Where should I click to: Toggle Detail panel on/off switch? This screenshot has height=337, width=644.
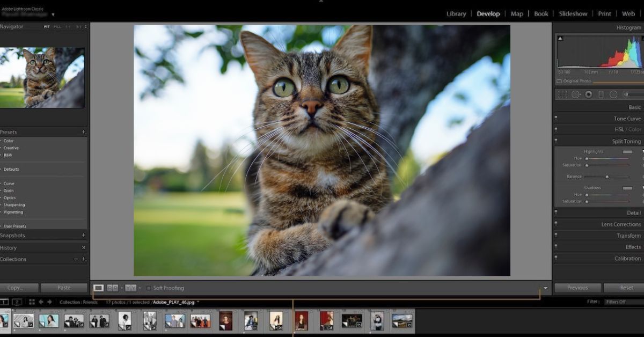(x=556, y=213)
